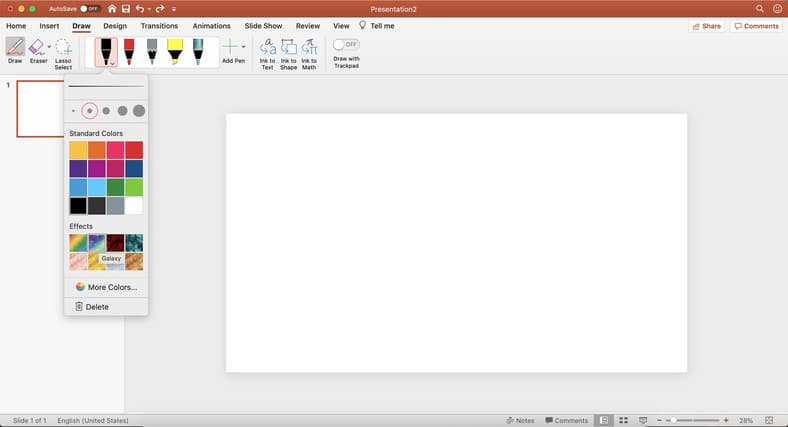Open the Review tab
This screenshot has width=788, height=427.
click(x=308, y=26)
